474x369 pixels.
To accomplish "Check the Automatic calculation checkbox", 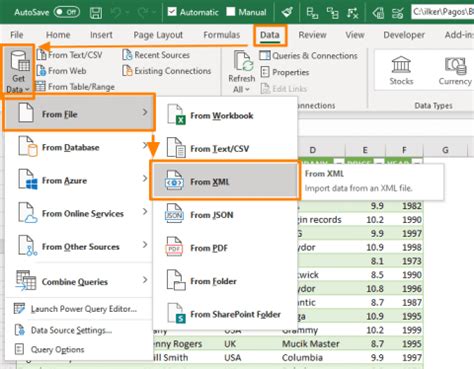I will point(172,12).
